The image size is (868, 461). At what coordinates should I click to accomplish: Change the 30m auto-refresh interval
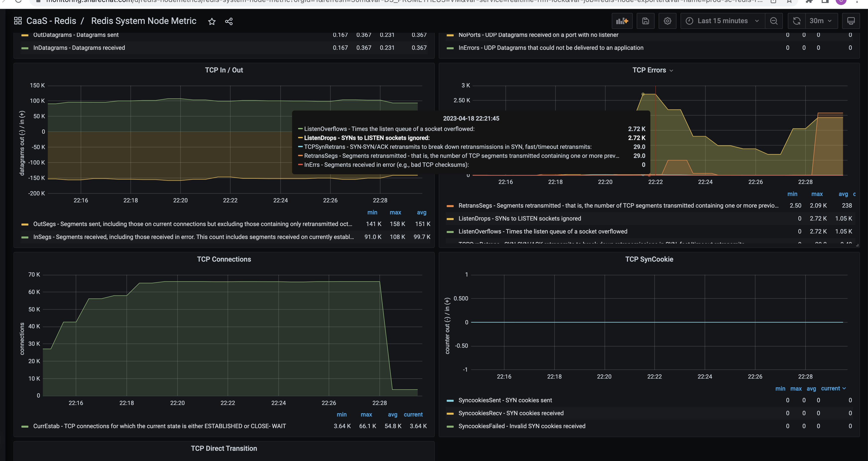point(821,21)
